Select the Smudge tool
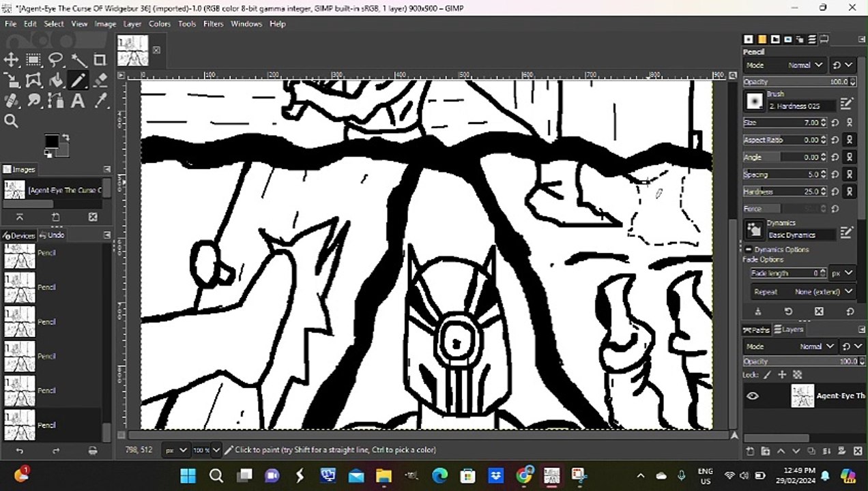 (x=33, y=101)
